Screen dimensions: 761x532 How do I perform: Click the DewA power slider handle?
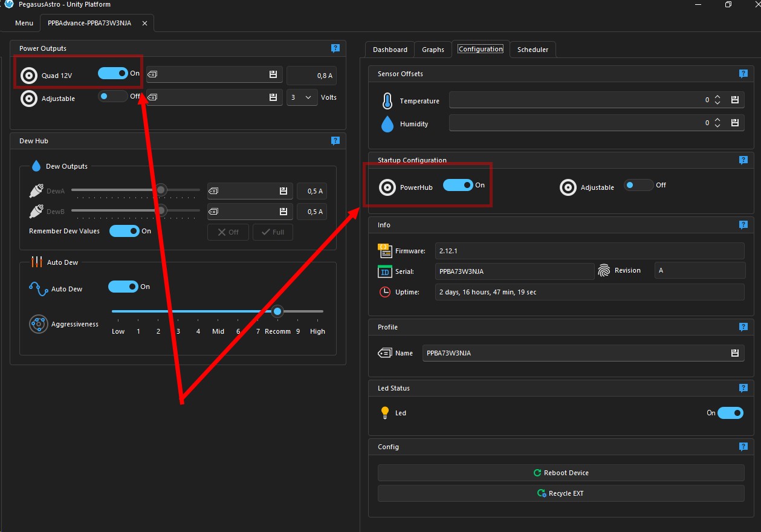click(161, 190)
